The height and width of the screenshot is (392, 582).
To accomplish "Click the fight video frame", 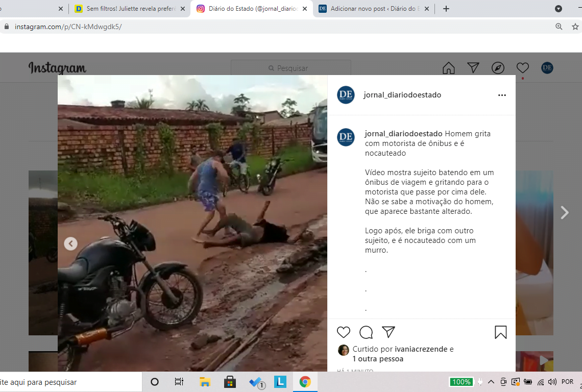I will pyautogui.click(x=192, y=223).
